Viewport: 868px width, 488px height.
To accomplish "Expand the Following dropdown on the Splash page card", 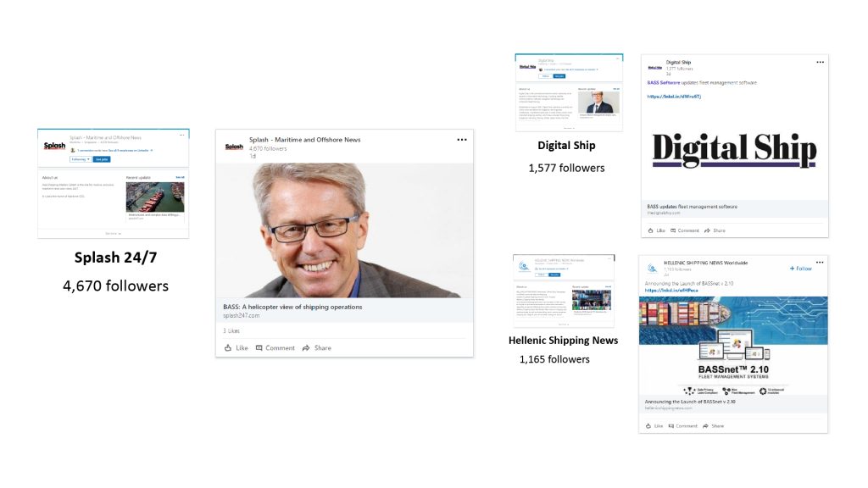I will [x=80, y=158].
